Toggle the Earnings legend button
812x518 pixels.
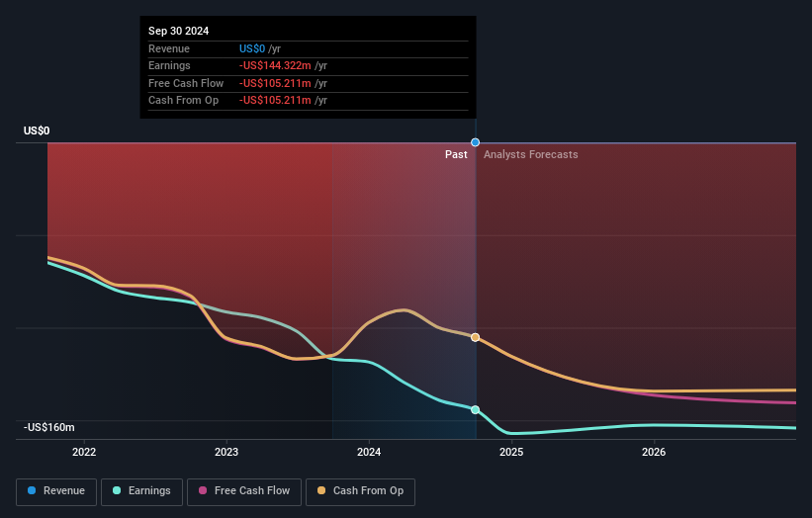pyautogui.click(x=141, y=491)
